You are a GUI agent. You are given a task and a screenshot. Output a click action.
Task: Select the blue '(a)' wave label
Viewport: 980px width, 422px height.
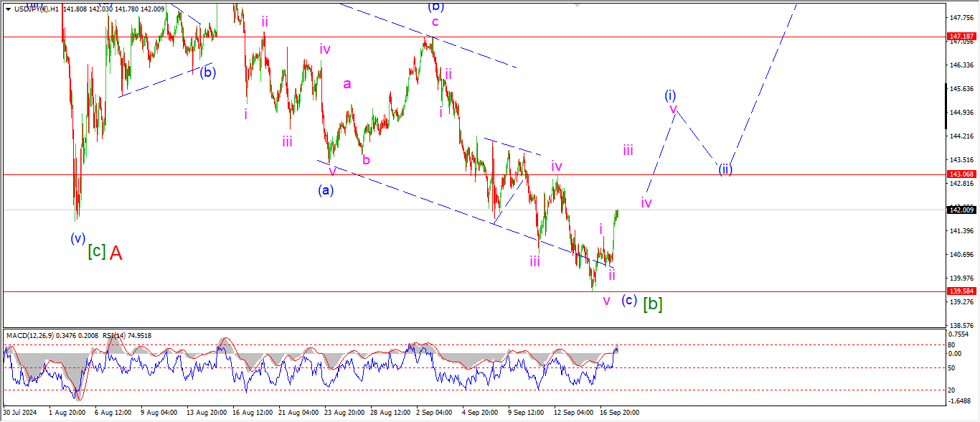pyautogui.click(x=326, y=190)
